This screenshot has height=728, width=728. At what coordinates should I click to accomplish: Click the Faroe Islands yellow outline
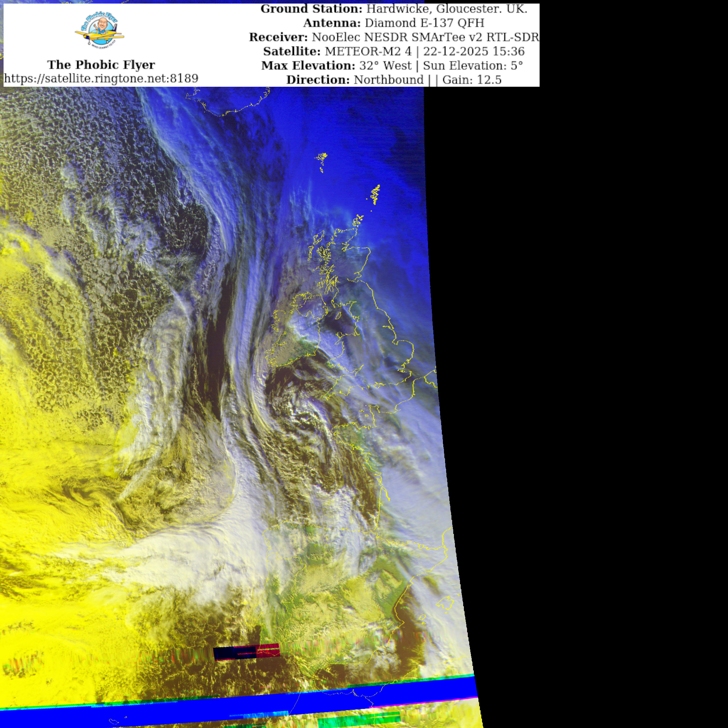321,159
